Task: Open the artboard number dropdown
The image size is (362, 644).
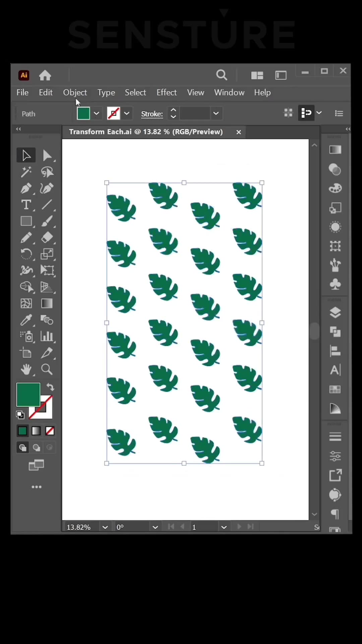Action: coord(224,527)
